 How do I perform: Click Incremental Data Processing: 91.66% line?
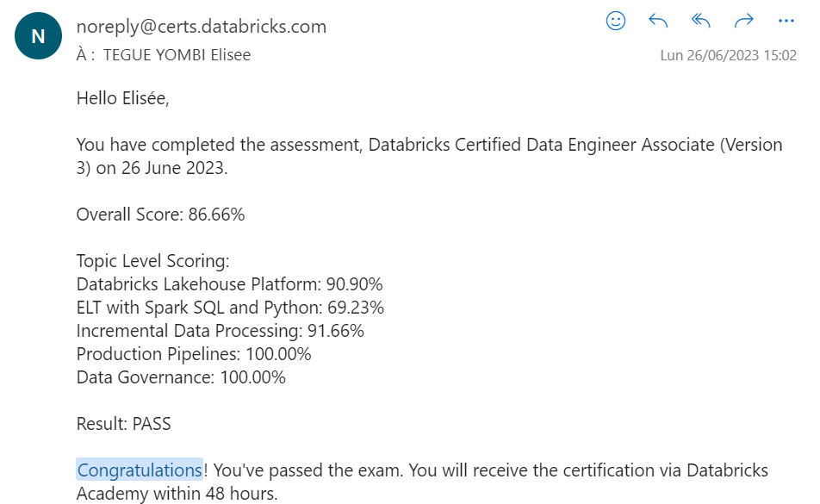click(221, 331)
